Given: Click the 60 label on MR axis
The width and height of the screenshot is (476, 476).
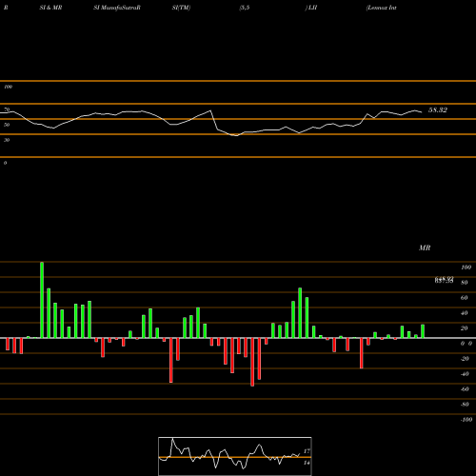Looking at the screenshot, I should click(465, 298).
